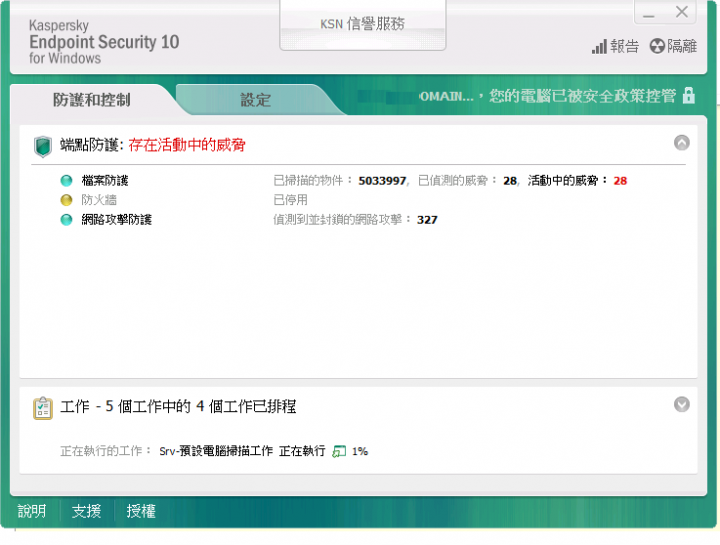Image resolution: width=720 pixels, height=545 pixels.
Task: Click the detected threats value 28 after 已偵測的威脅
Action: pyautogui.click(x=510, y=181)
